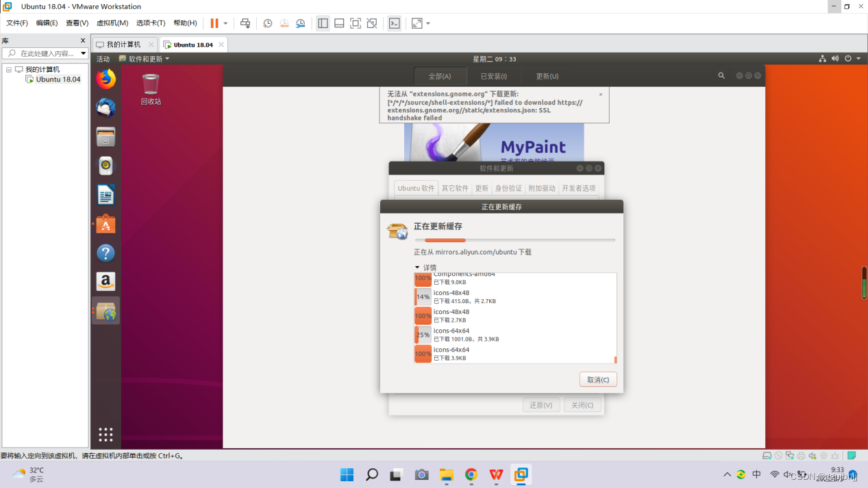Screen dimensions: 868x488
Task: Select the 开发者选项 tab
Action: [x=579, y=188]
